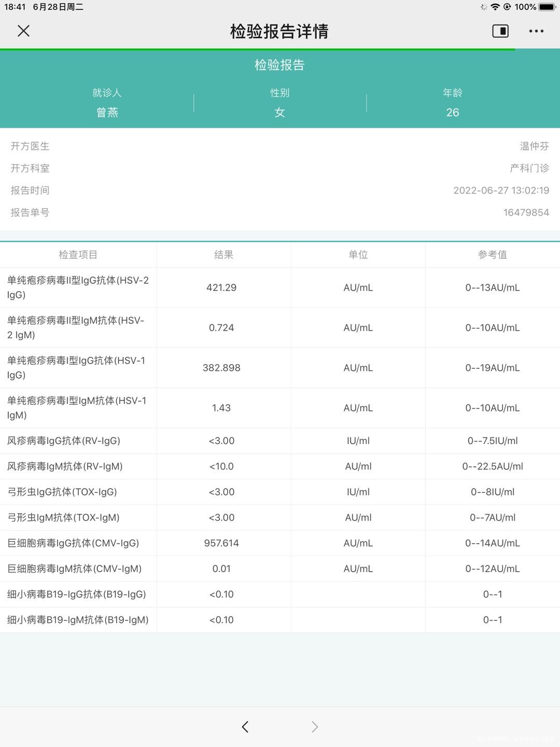This screenshot has width=560, height=747.
Task: Select the 检验报告 header card
Action: (x=280, y=65)
